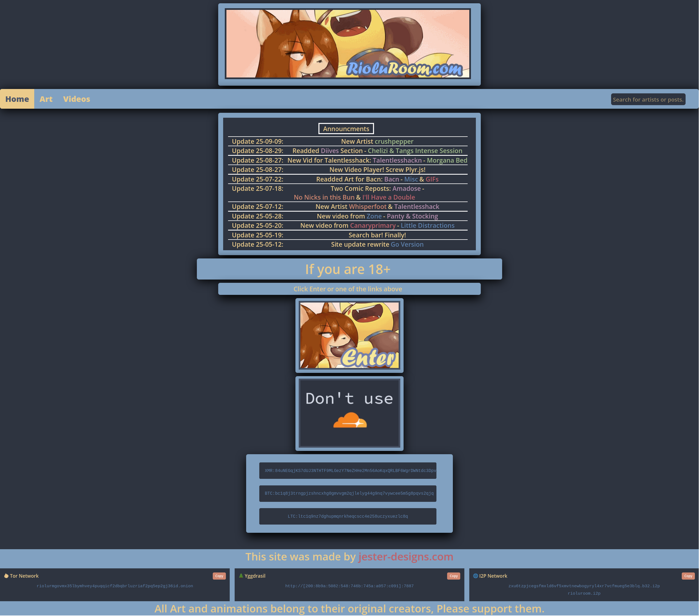Open the Art tab
Image resolution: width=699 pixels, height=616 pixels.
[46, 99]
